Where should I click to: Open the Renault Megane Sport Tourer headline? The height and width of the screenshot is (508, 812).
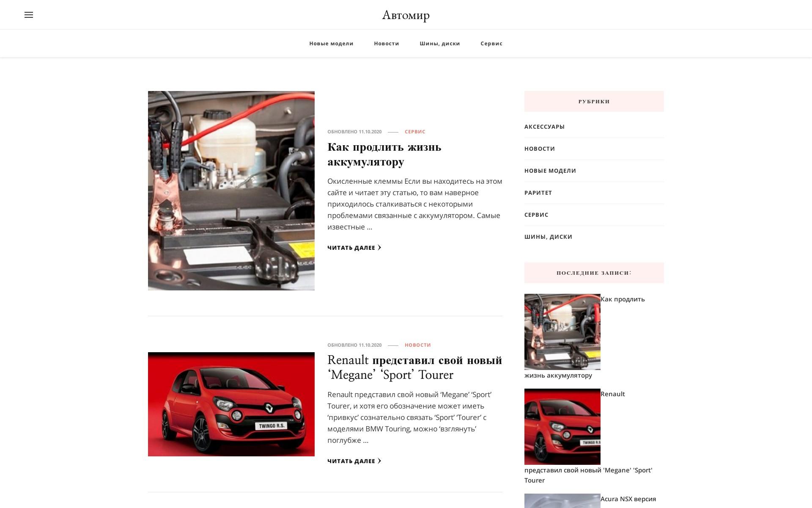point(414,367)
